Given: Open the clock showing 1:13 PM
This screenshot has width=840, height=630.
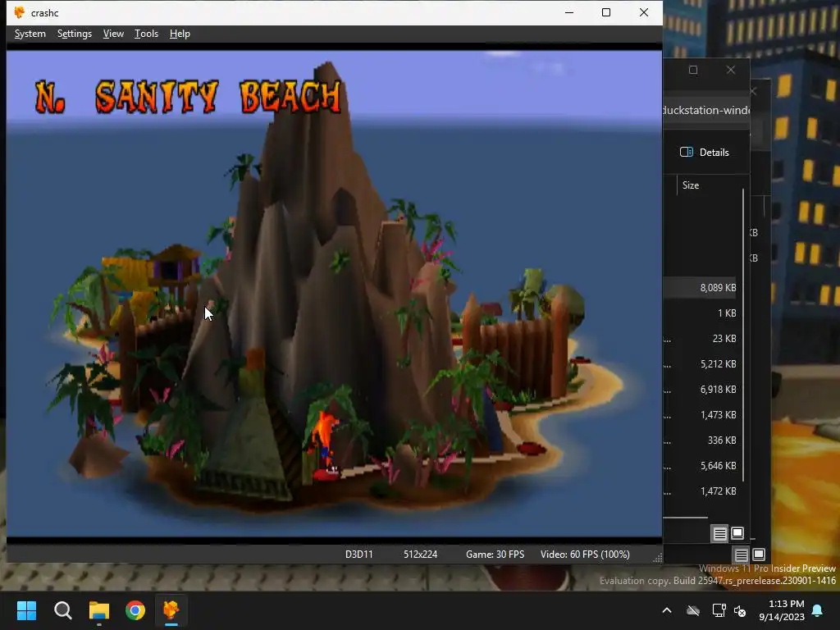Looking at the screenshot, I should [782, 610].
